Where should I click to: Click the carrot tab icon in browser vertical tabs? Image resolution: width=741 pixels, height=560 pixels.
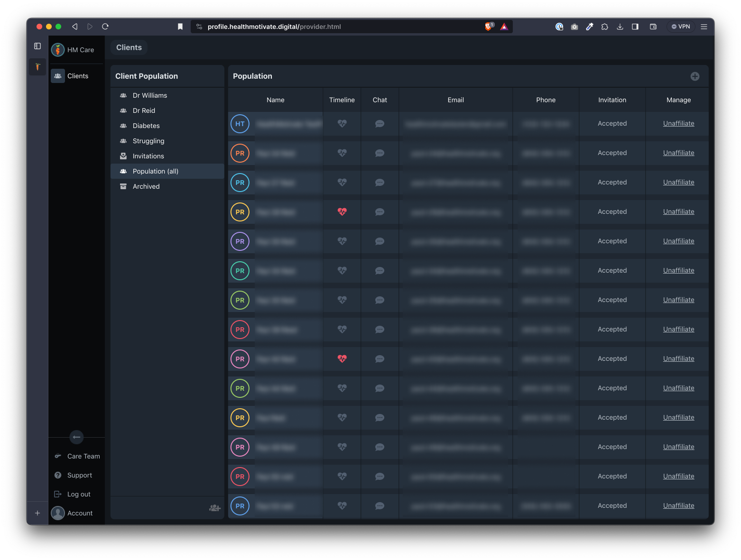37,67
